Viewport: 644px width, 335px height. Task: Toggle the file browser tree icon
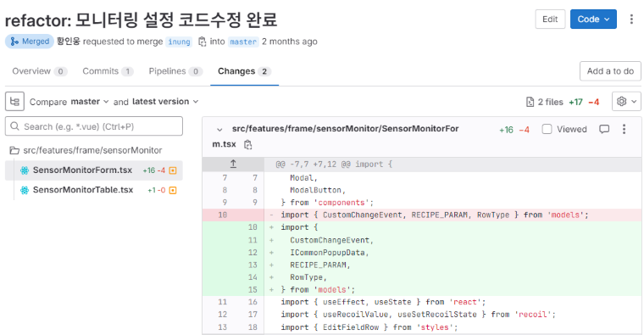click(x=14, y=102)
